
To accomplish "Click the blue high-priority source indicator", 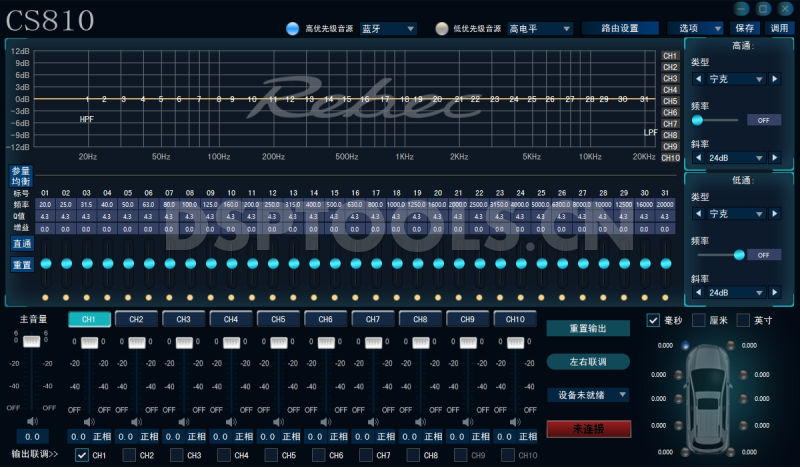I will 292,29.
